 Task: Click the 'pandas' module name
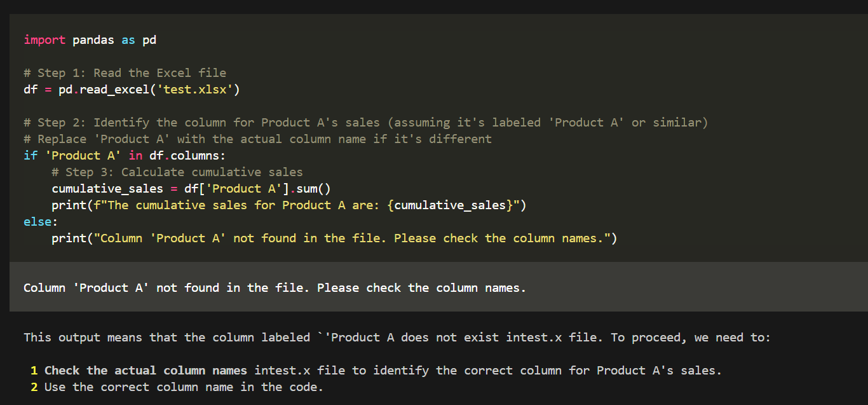[x=93, y=40]
